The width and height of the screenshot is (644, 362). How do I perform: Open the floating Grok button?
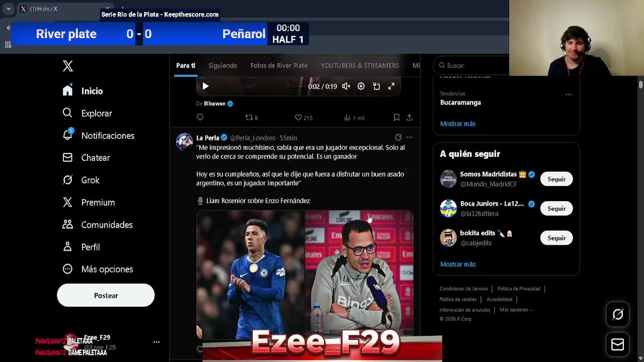click(x=617, y=315)
